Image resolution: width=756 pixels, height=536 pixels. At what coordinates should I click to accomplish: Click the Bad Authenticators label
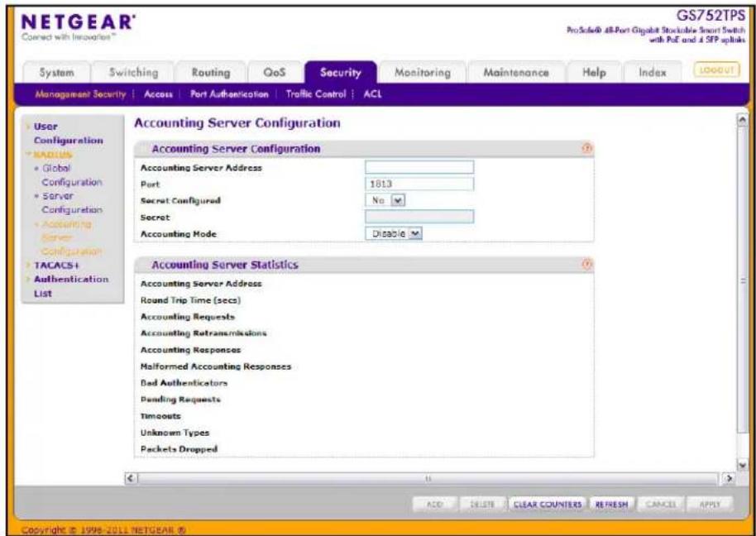pyautogui.click(x=184, y=383)
